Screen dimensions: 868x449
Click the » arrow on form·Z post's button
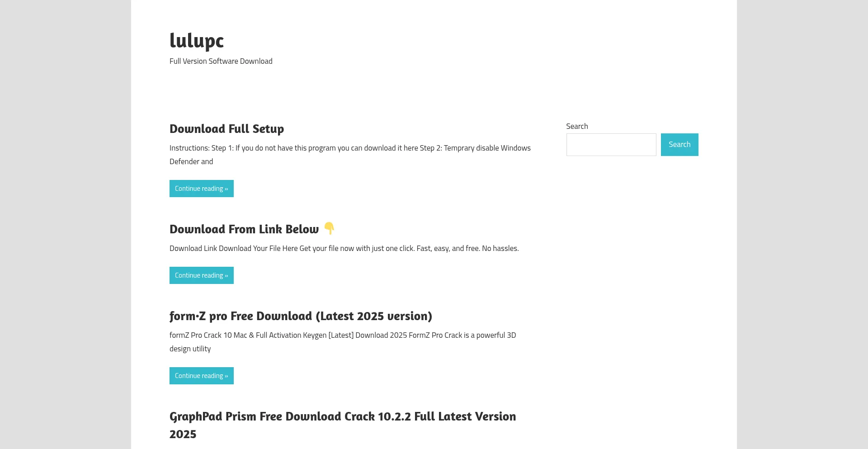pos(226,376)
